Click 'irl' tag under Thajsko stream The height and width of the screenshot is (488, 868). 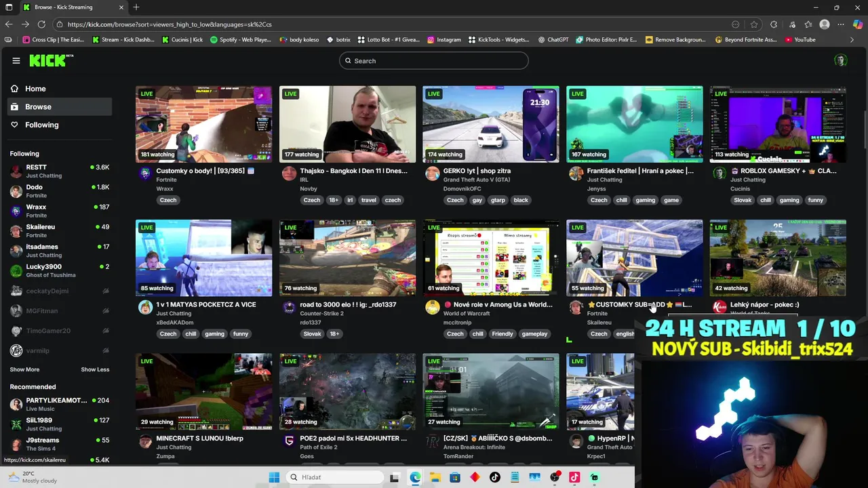[351, 200]
